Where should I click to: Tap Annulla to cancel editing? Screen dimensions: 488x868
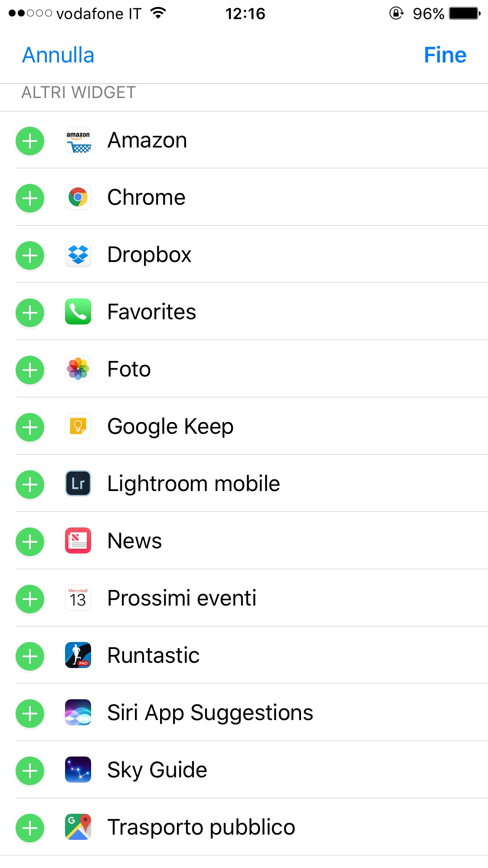58,55
